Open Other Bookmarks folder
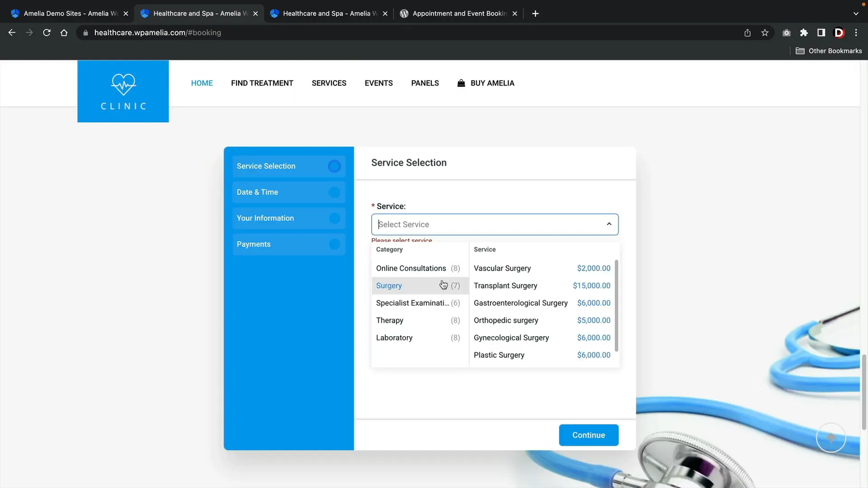 pyautogui.click(x=828, y=51)
